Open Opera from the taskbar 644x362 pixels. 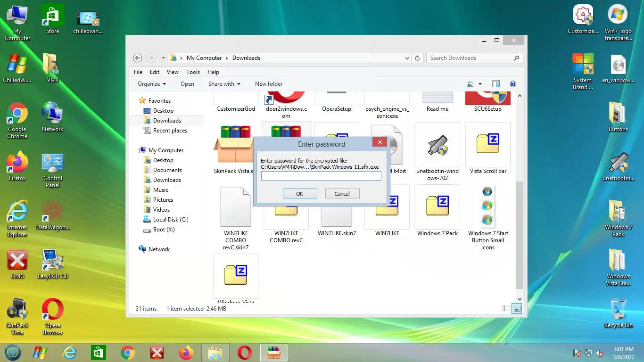click(x=244, y=352)
